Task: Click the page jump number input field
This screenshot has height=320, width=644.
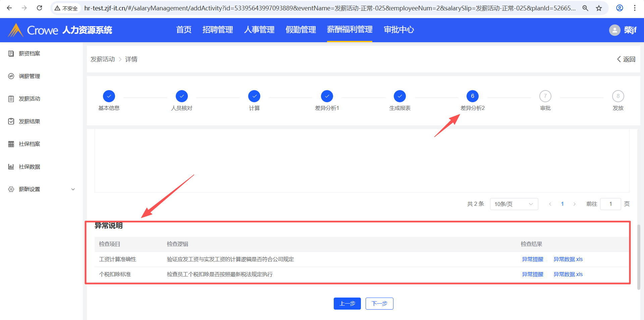Action: [610, 204]
